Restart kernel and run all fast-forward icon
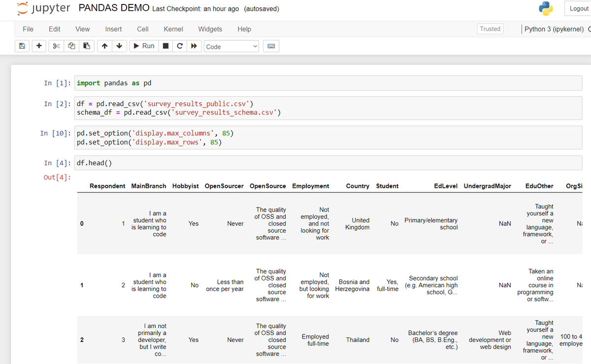 (195, 46)
